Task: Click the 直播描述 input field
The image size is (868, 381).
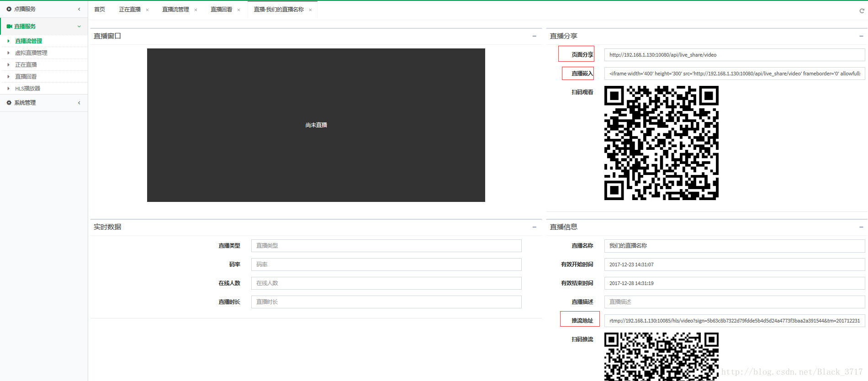Action: pyautogui.click(x=735, y=302)
